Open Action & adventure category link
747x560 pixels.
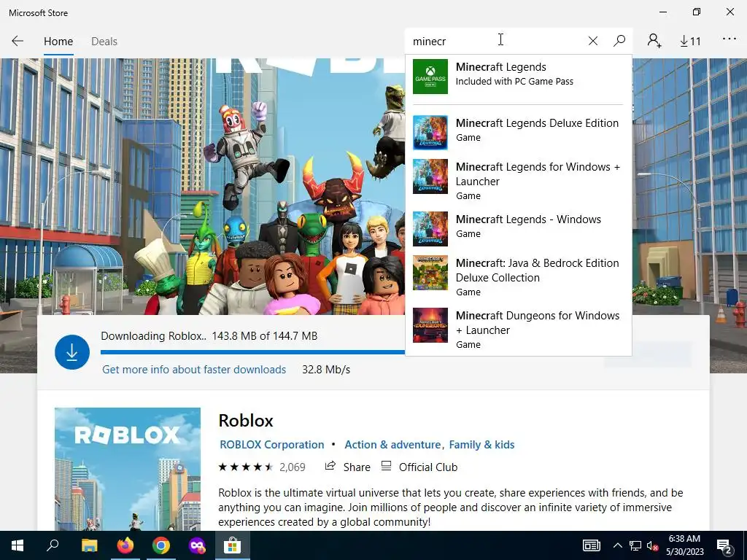coord(392,444)
